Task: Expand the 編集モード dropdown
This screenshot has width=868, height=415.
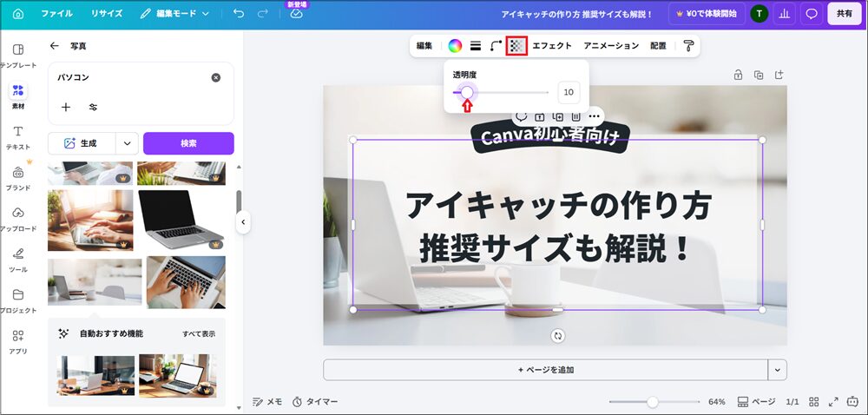Action: 174,14
